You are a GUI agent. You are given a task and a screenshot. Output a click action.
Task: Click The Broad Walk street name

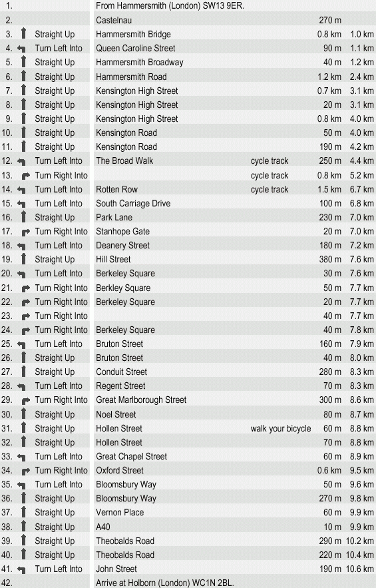(124, 161)
